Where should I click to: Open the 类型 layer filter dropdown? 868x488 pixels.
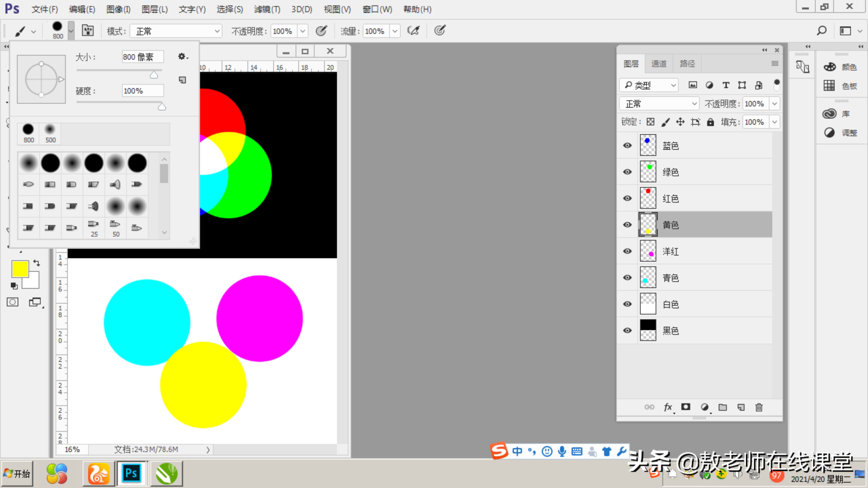[649, 85]
